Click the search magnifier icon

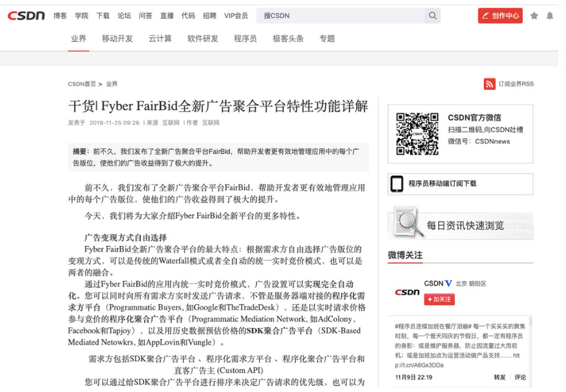click(432, 16)
